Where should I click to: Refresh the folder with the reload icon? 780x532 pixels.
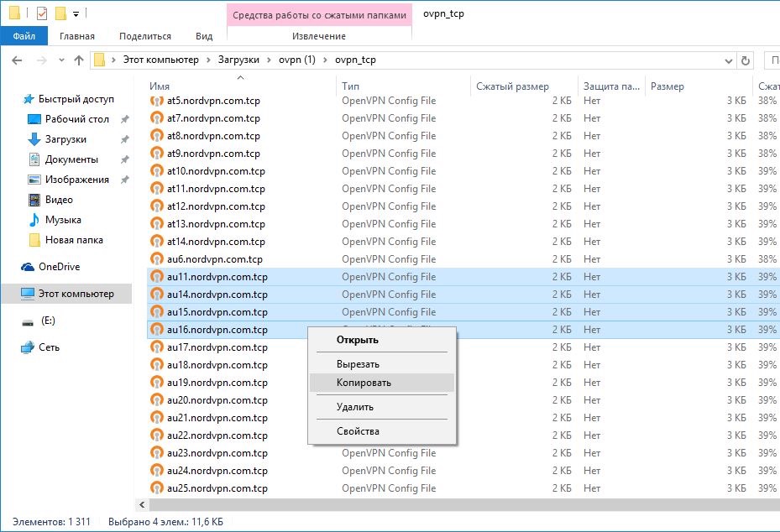click(746, 60)
